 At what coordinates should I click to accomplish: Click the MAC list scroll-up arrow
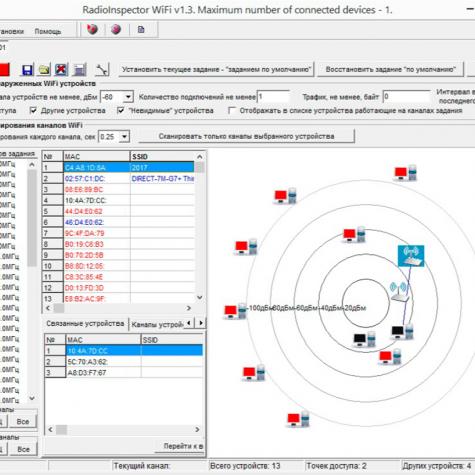pyautogui.click(x=199, y=157)
